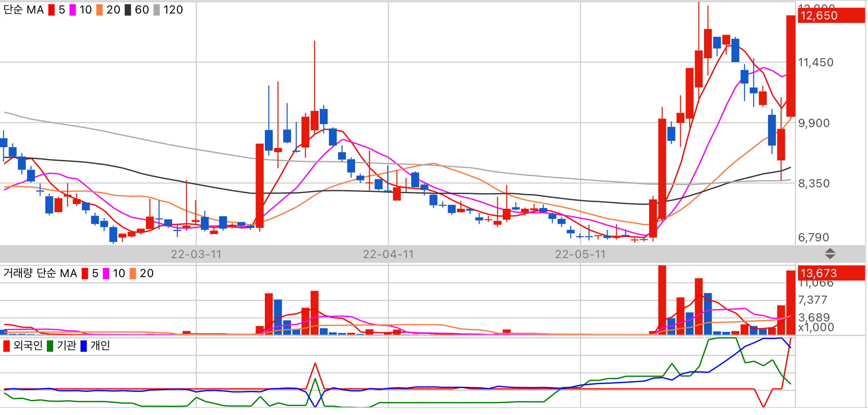The width and height of the screenshot is (868, 415).
Task: Select the 외국인 investor legend label
Action: [28, 346]
